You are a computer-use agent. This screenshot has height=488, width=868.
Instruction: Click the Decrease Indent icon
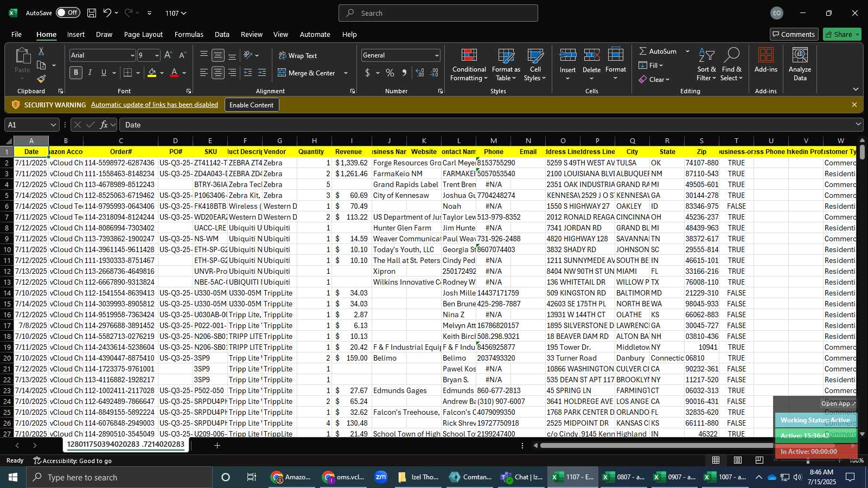point(248,73)
